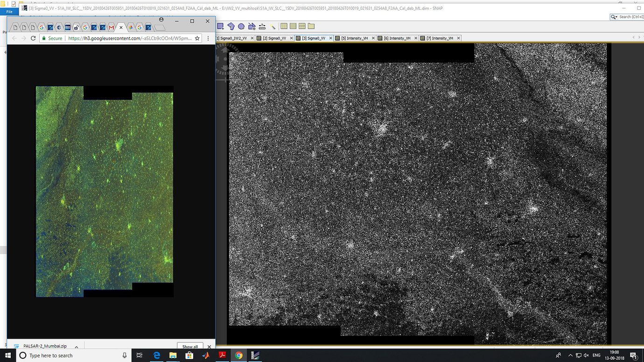Viewport: 644px width, 362px height.
Task: Select the rectangle drawing tool in SNAP
Action: [x=220, y=27]
